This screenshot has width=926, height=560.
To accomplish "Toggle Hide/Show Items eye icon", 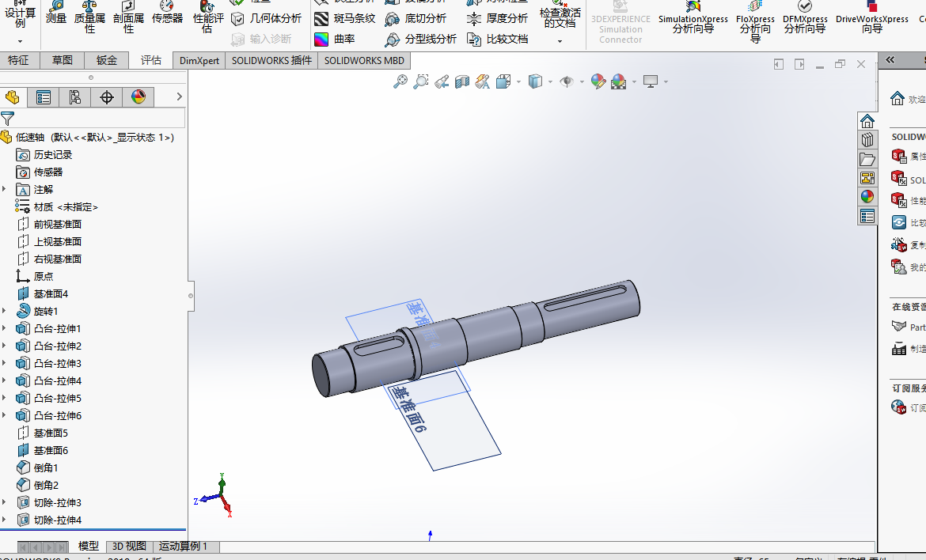I will (567, 81).
